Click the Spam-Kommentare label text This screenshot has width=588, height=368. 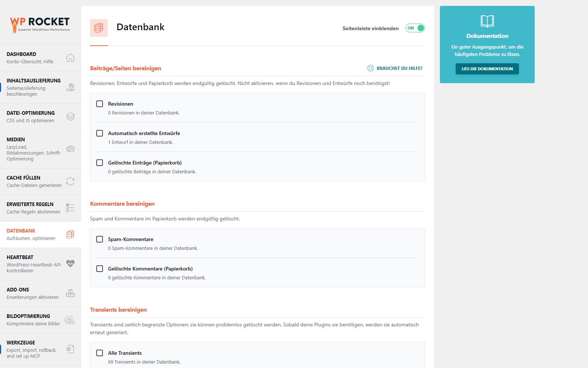coord(130,239)
